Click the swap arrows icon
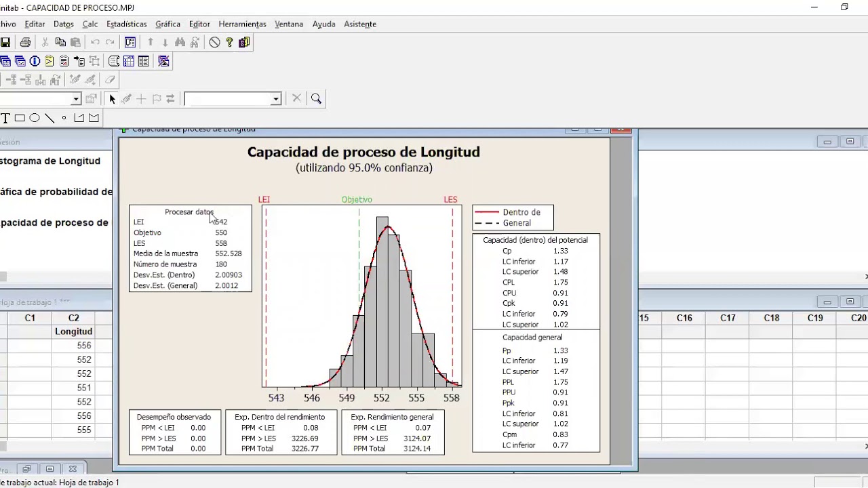This screenshot has width=868, height=488. click(170, 99)
